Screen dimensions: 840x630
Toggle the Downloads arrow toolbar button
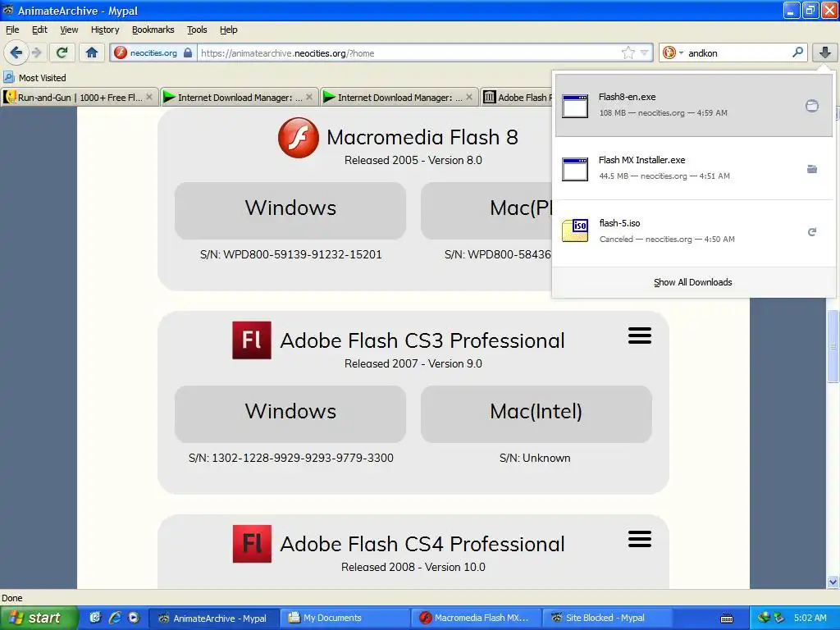point(824,52)
